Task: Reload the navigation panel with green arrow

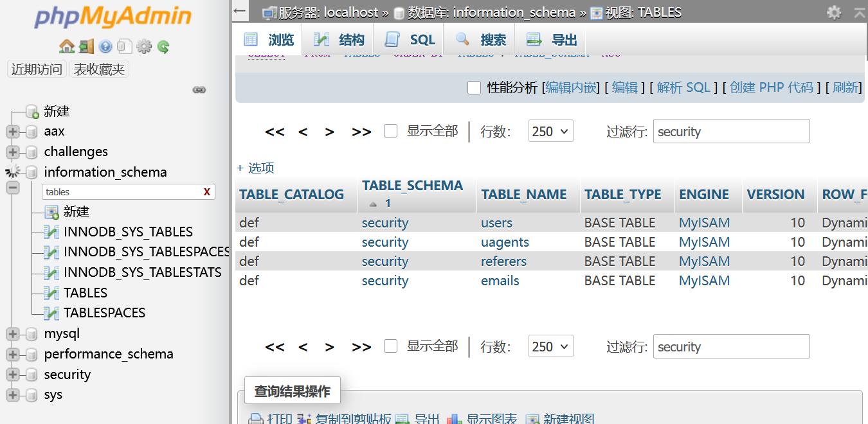Action: tap(163, 46)
